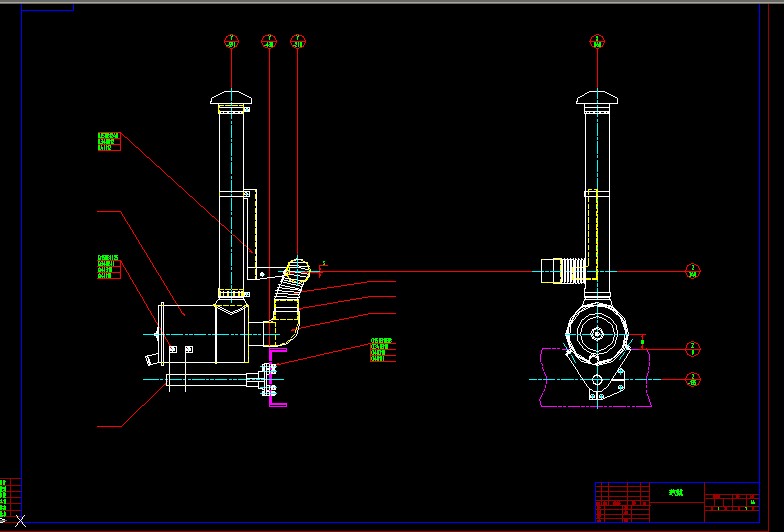Select the green annotation block left of filter housing
The image size is (784, 532).
click(x=107, y=267)
